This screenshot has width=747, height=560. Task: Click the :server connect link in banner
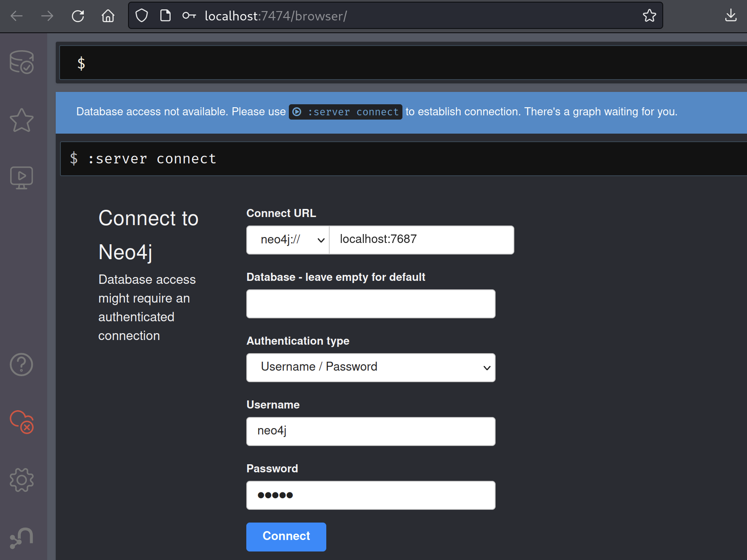[345, 112]
